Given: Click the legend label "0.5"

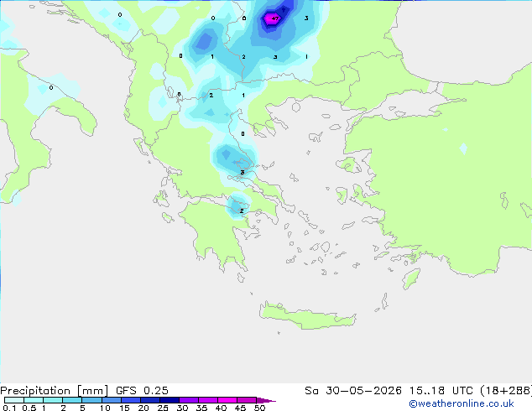Looking at the screenshot, I should (x=29, y=408).
